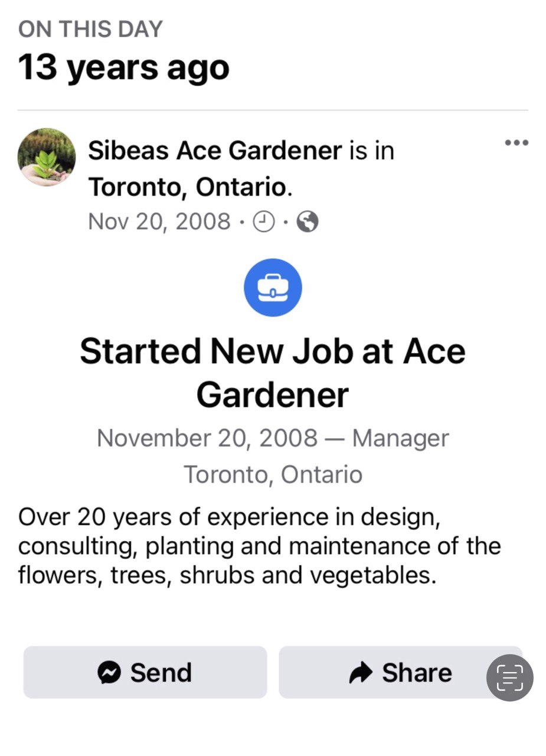546x756 pixels.
Task: Tap the 13 years ago heading
Action: (123, 67)
